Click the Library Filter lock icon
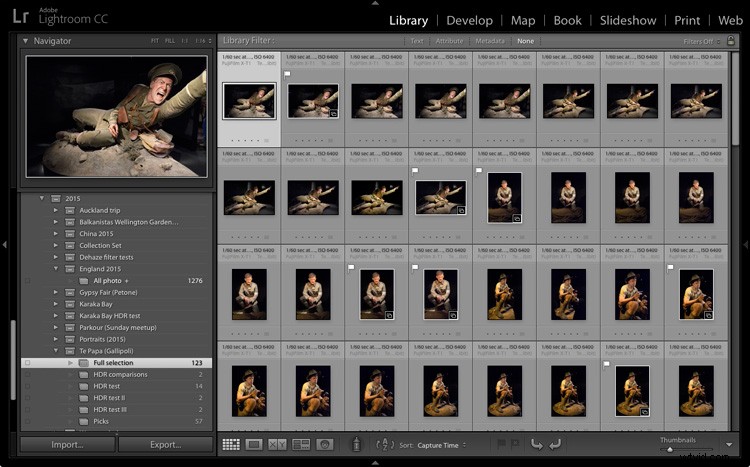 [730, 41]
